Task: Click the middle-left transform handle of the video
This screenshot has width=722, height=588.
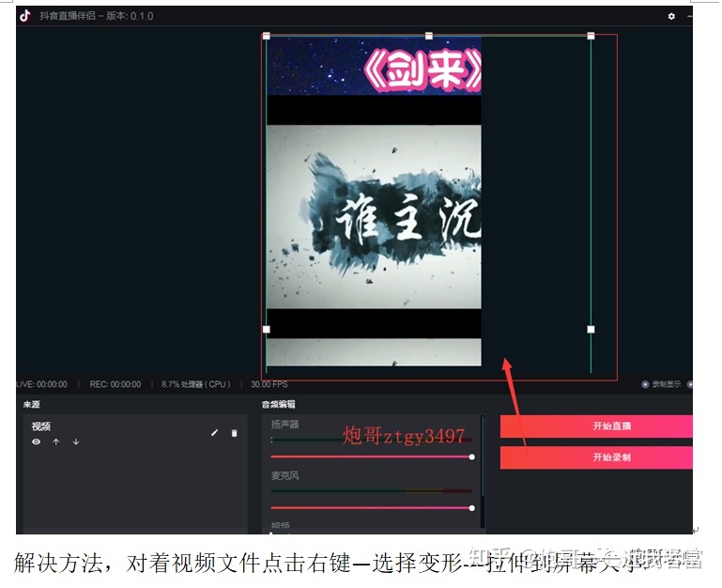Action: click(x=266, y=329)
